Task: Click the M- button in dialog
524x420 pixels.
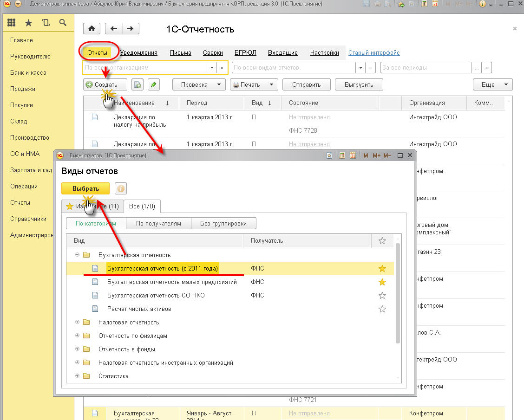Action: click(387, 155)
